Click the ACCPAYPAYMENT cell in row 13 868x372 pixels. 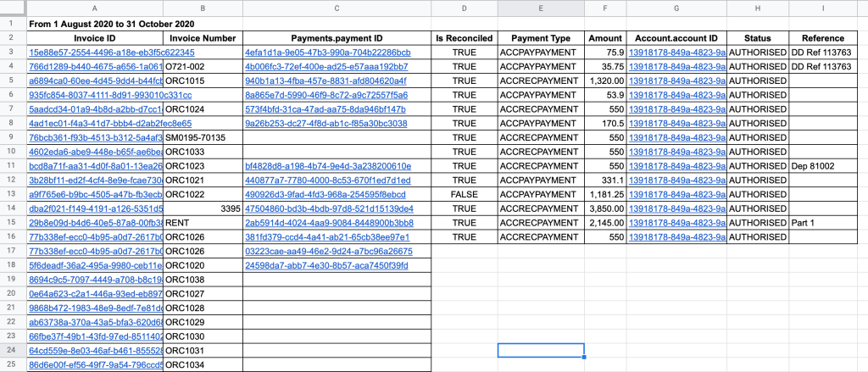click(541, 195)
